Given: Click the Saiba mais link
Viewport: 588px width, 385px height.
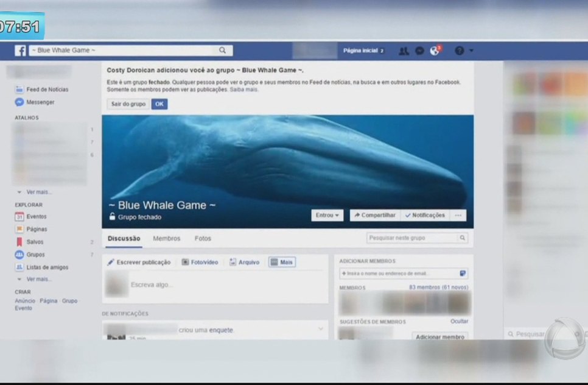Looking at the screenshot, I should point(243,90).
